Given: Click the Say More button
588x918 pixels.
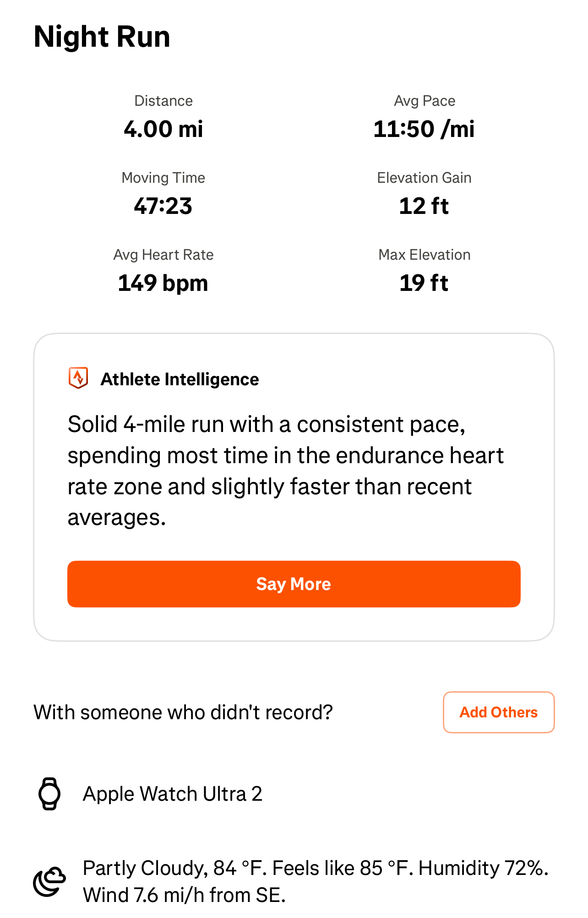Looking at the screenshot, I should point(294,584).
